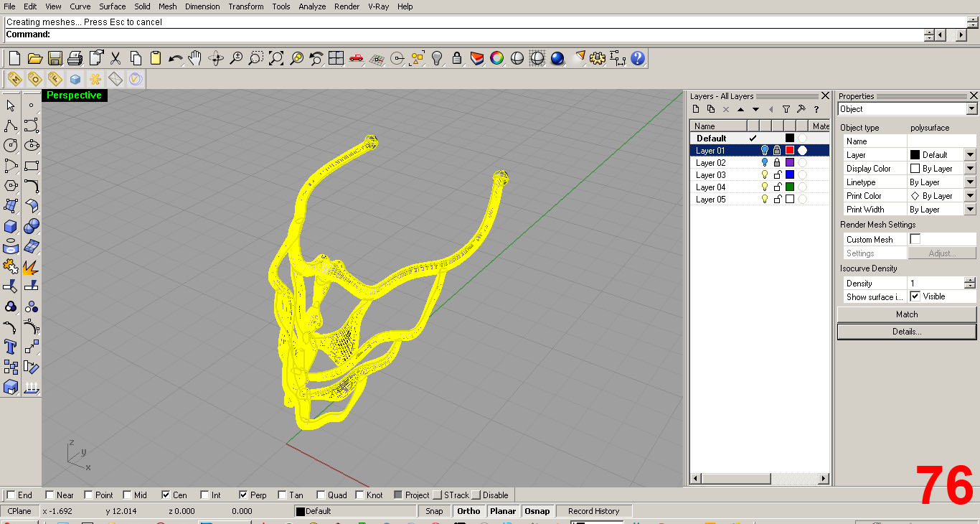Click the blue Render sphere icon

(x=557, y=58)
